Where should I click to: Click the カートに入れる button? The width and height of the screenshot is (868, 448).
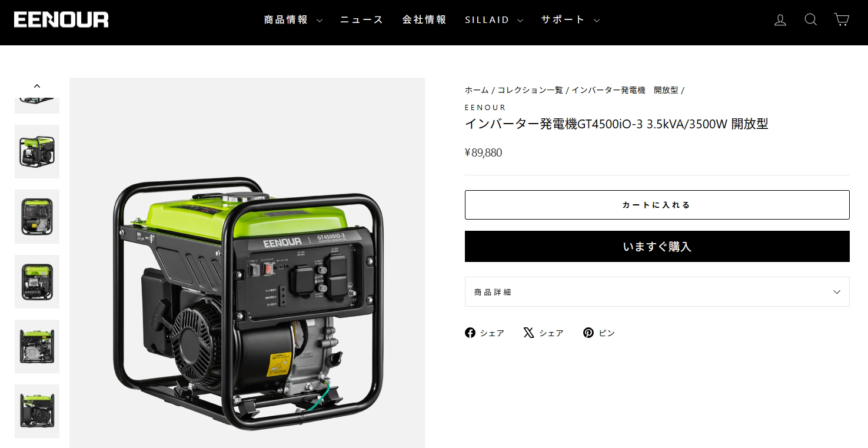click(657, 205)
